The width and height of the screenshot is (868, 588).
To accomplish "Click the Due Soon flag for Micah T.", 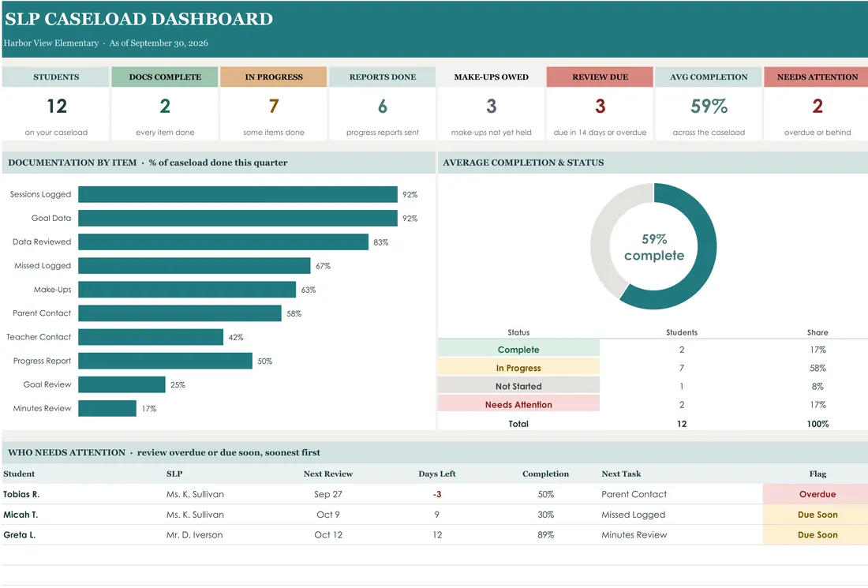I will click(x=815, y=515).
